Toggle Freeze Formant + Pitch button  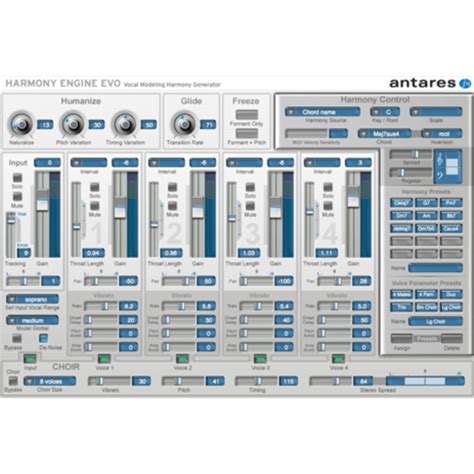(x=246, y=133)
